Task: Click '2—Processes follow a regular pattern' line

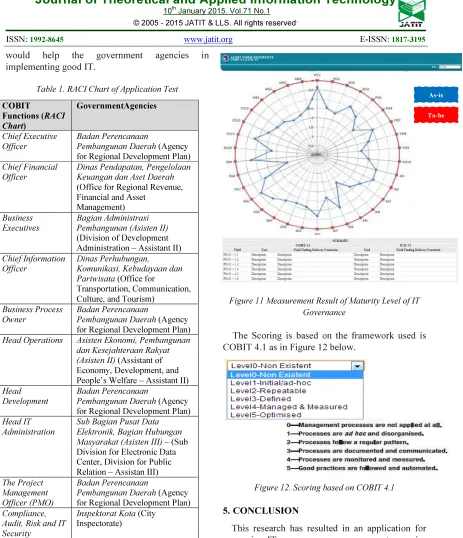Action: tap(348, 442)
